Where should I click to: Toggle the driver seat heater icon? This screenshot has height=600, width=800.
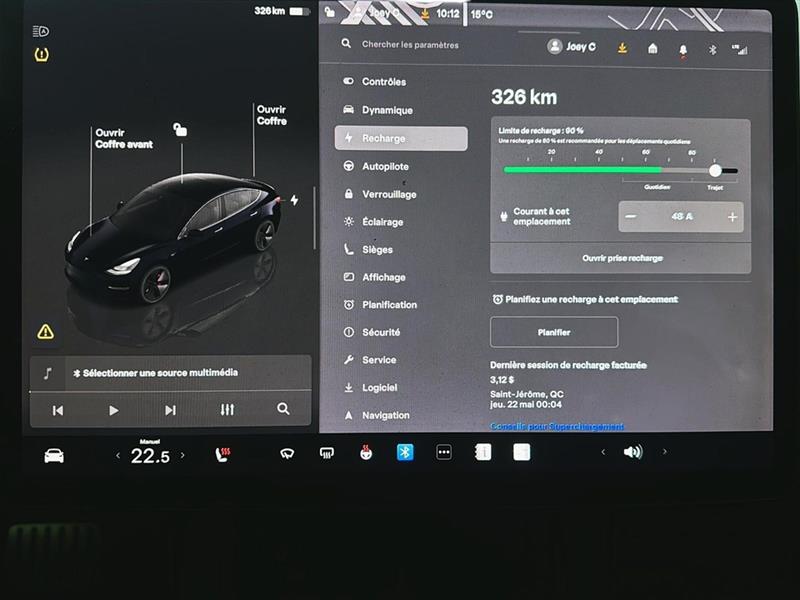click(x=222, y=455)
